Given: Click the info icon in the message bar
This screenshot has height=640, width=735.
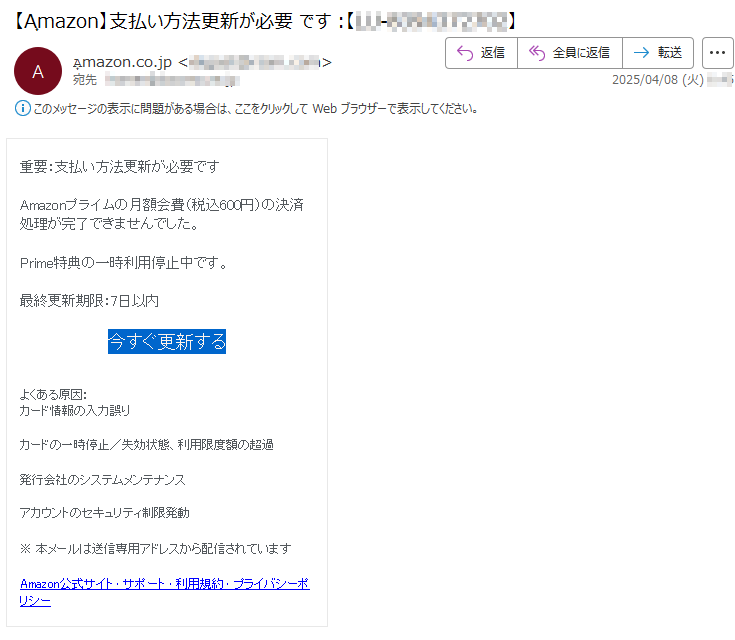Looking at the screenshot, I should point(23,108).
